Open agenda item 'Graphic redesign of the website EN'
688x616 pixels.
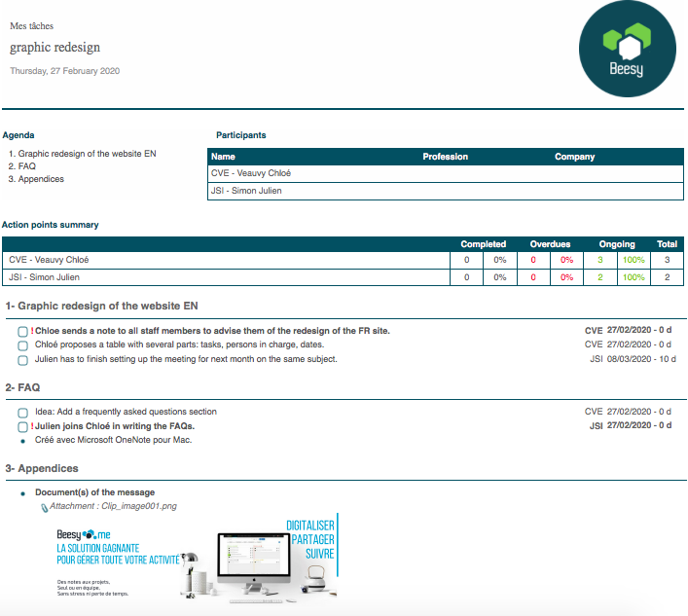(x=87, y=154)
